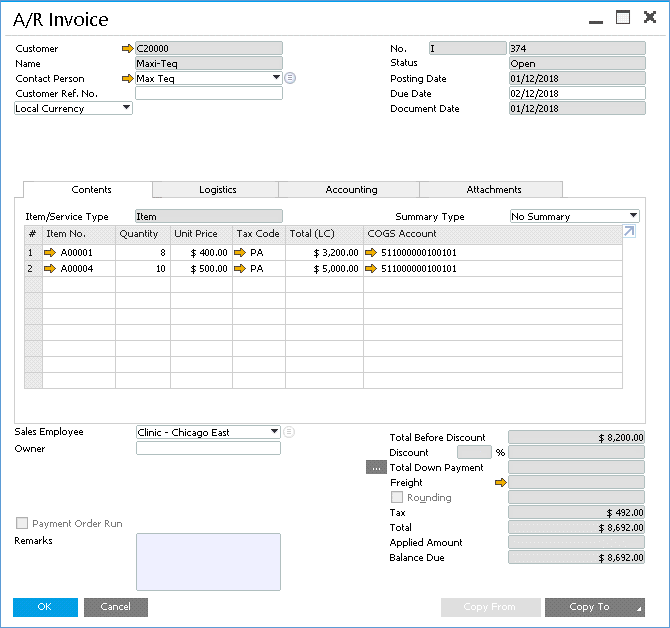Click the Total (LC) column header
The width and height of the screenshot is (670, 628).
tap(324, 234)
